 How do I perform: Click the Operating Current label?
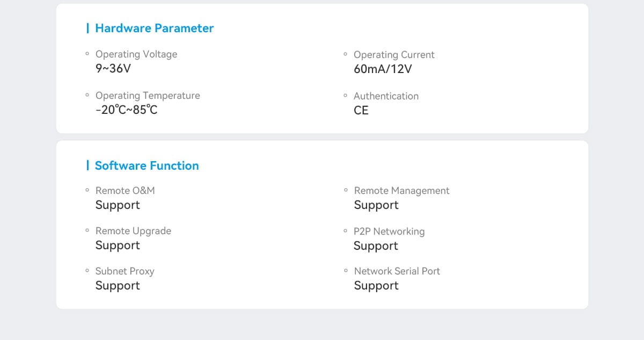point(393,55)
